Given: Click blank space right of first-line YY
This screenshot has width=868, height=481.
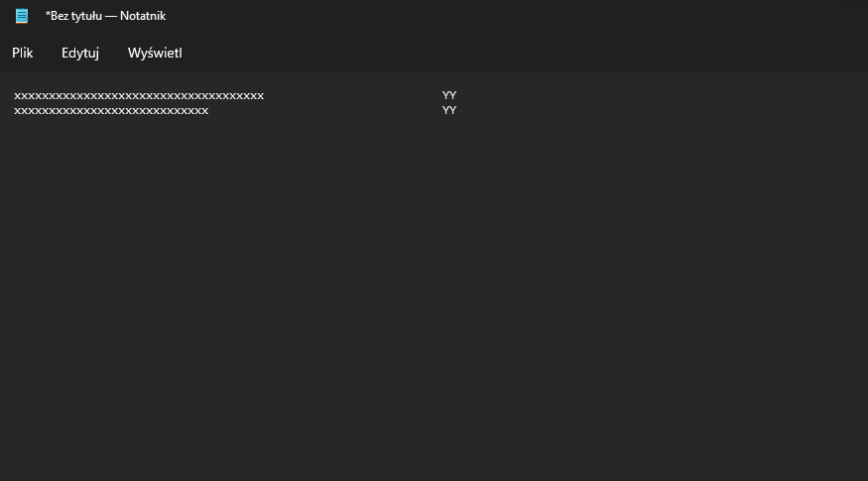Looking at the screenshot, I should [659, 95].
